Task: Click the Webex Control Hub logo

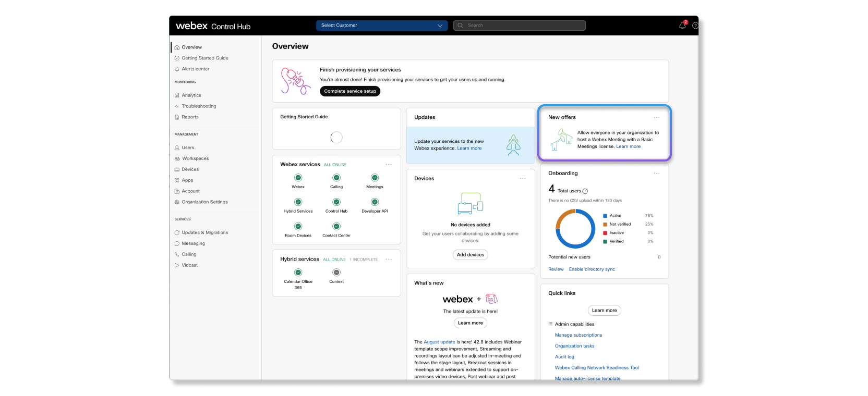Action: click(x=213, y=26)
